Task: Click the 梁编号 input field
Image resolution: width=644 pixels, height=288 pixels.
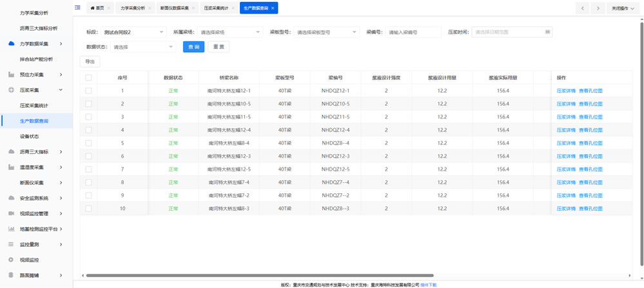Action: click(x=413, y=32)
